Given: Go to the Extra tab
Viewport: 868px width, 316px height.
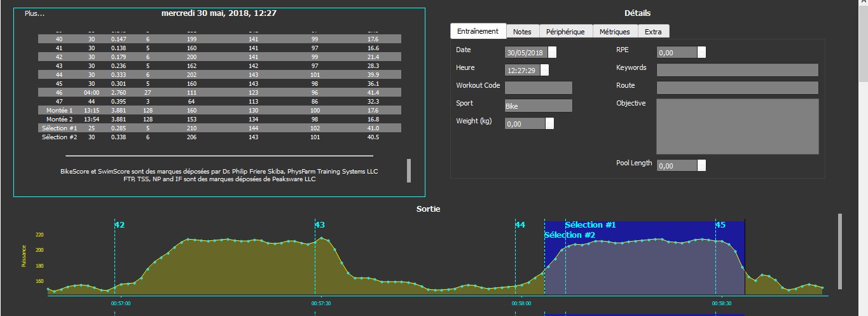Looking at the screenshot, I should (x=652, y=32).
